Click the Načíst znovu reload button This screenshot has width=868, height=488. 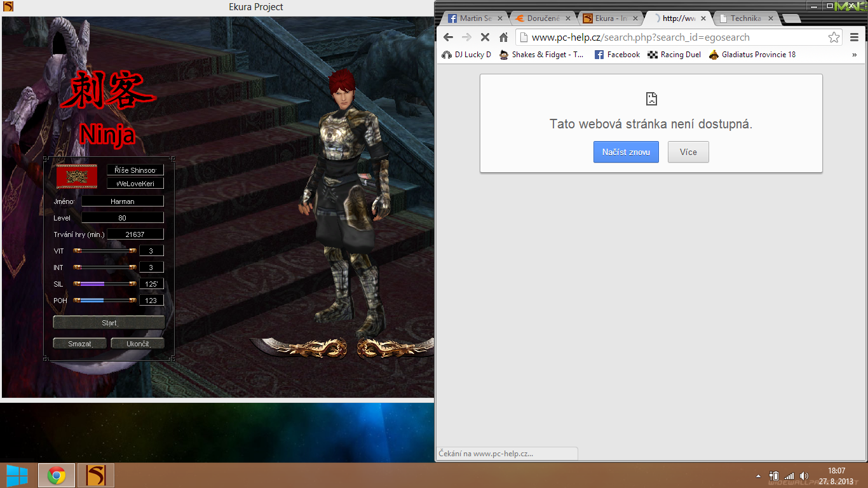point(626,152)
